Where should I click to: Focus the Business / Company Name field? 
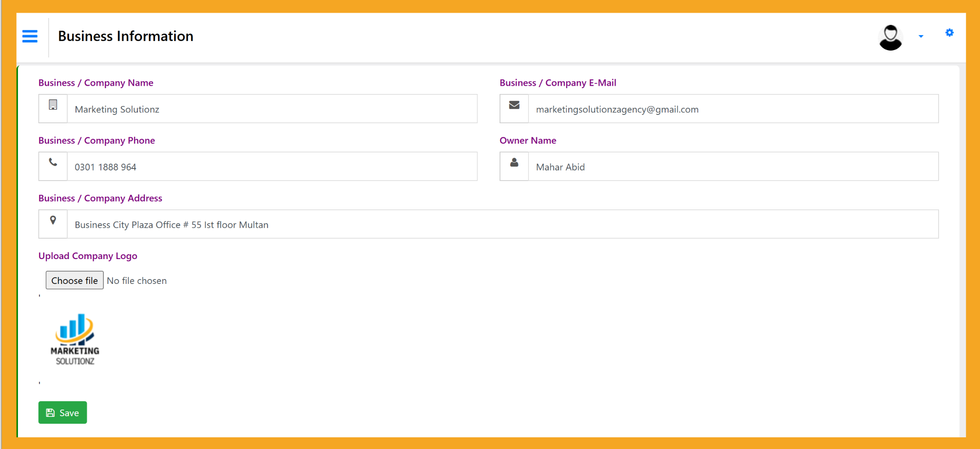pyautogui.click(x=271, y=109)
